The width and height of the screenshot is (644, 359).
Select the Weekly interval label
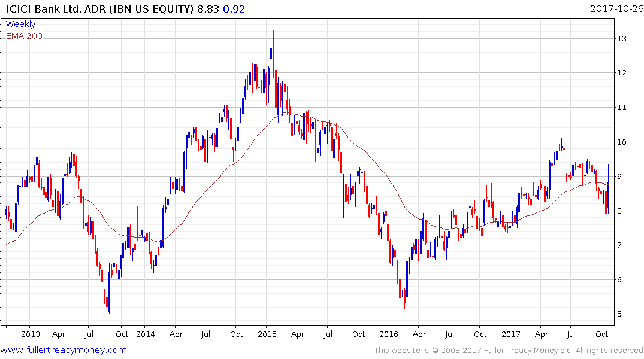[20, 24]
